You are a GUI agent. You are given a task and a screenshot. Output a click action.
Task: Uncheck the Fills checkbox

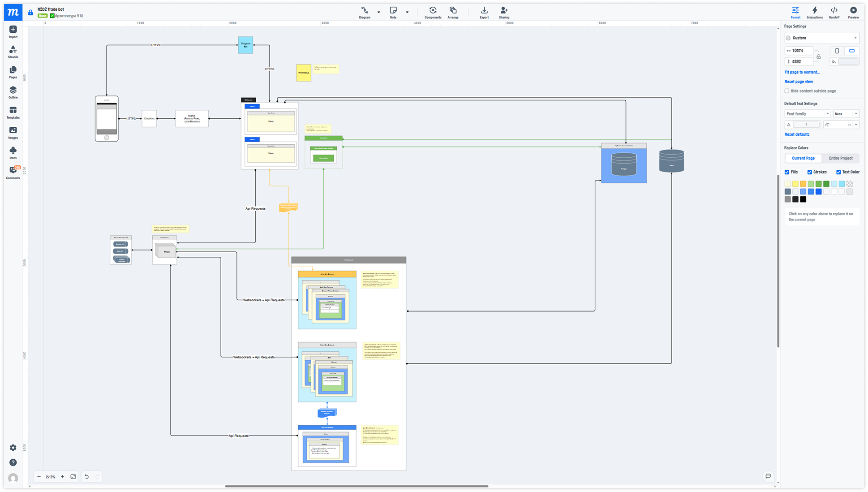(x=787, y=172)
